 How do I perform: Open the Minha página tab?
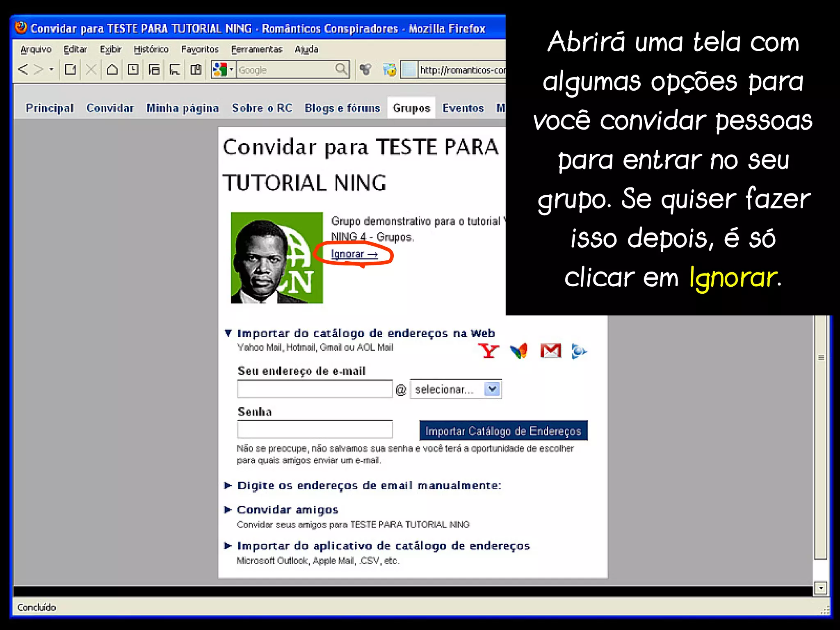pyautogui.click(x=183, y=108)
